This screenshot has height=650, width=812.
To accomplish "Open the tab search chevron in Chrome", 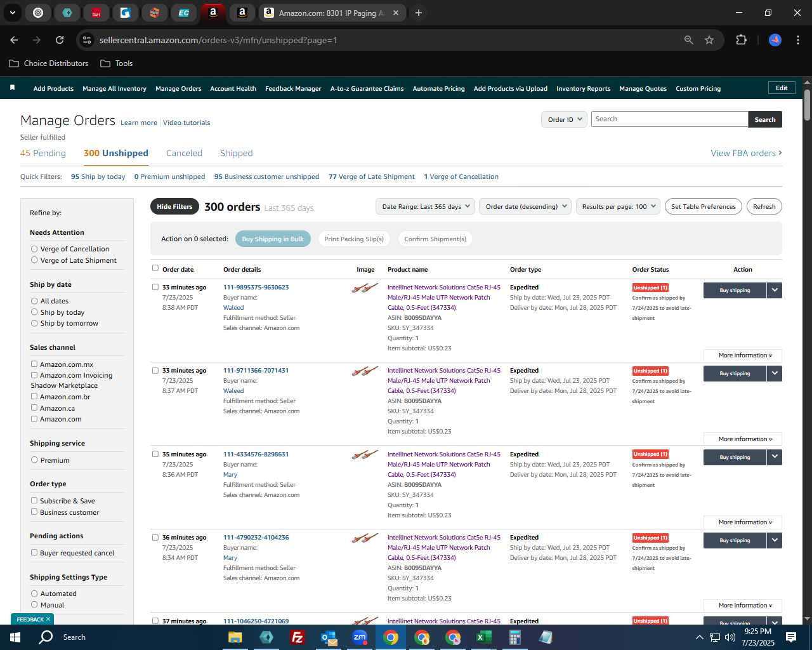I will [x=12, y=13].
